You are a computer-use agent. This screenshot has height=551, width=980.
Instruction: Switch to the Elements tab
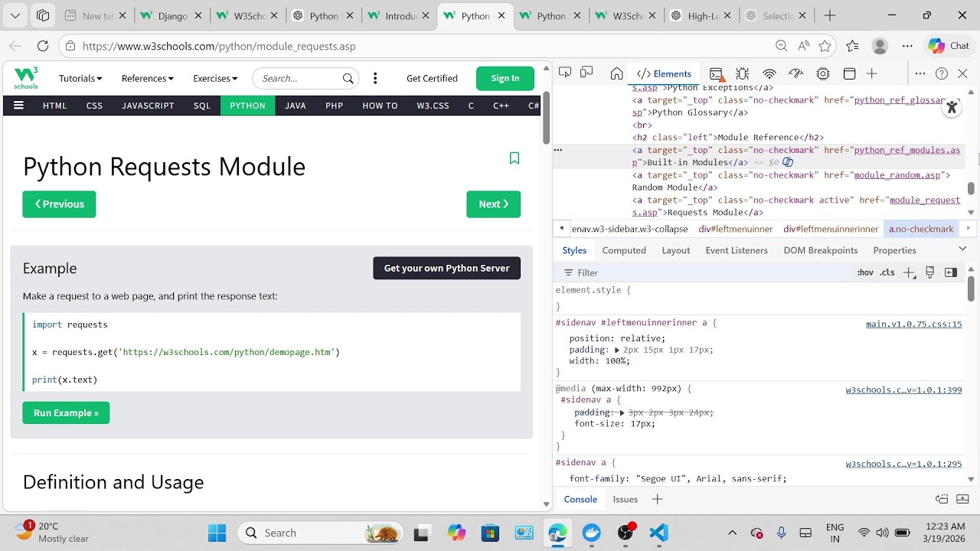click(664, 73)
